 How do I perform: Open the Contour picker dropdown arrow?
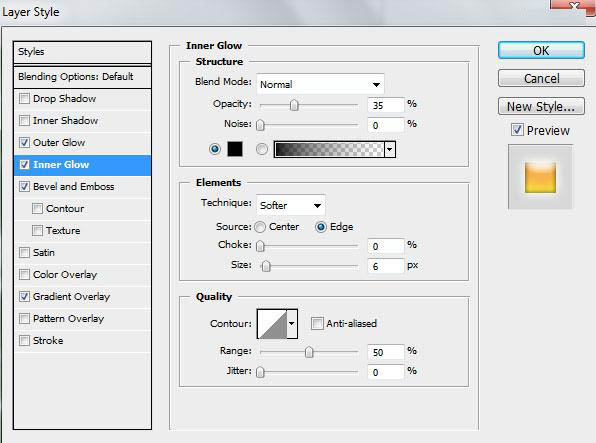(x=292, y=324)
